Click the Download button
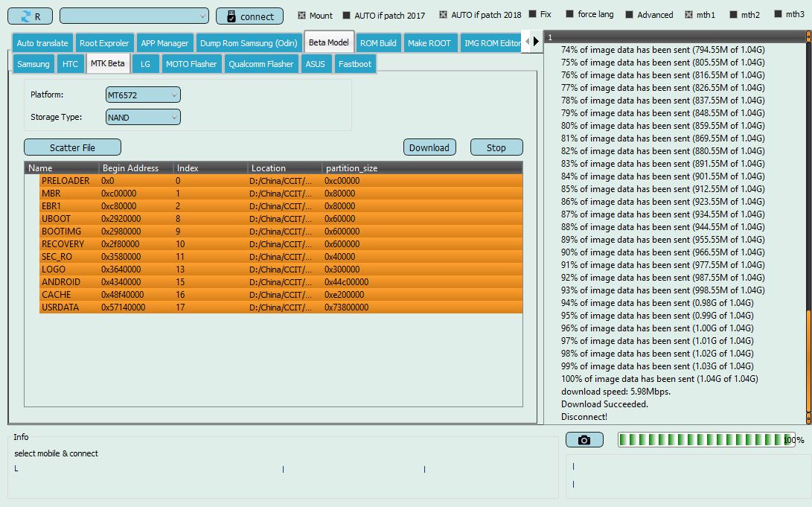The height and width of the screenshot is (507, 812). point(429,147)
